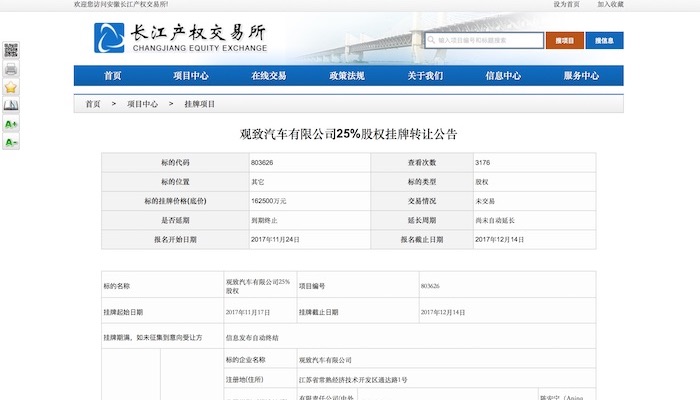Select the 其它 location value cell

[309, 182]
